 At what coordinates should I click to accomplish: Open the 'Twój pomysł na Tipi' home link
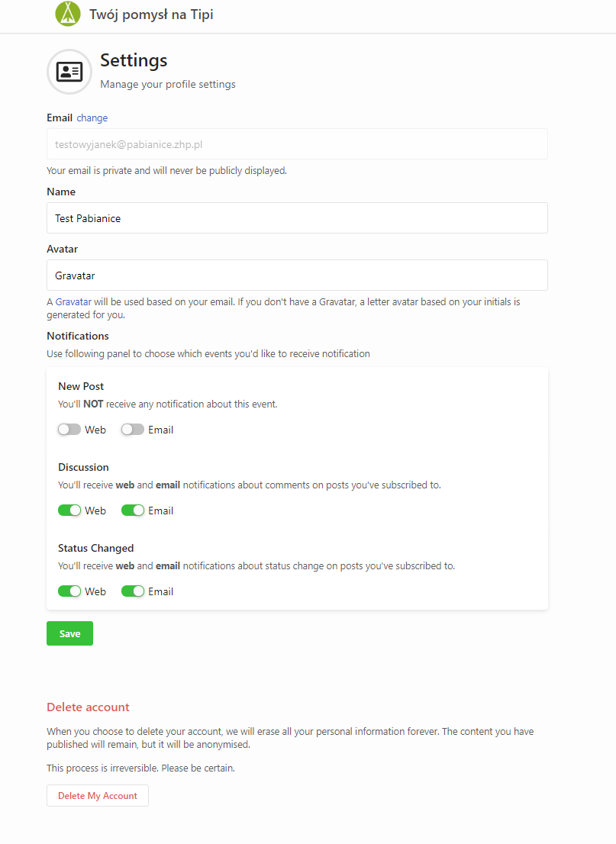[x=151, y=14]
